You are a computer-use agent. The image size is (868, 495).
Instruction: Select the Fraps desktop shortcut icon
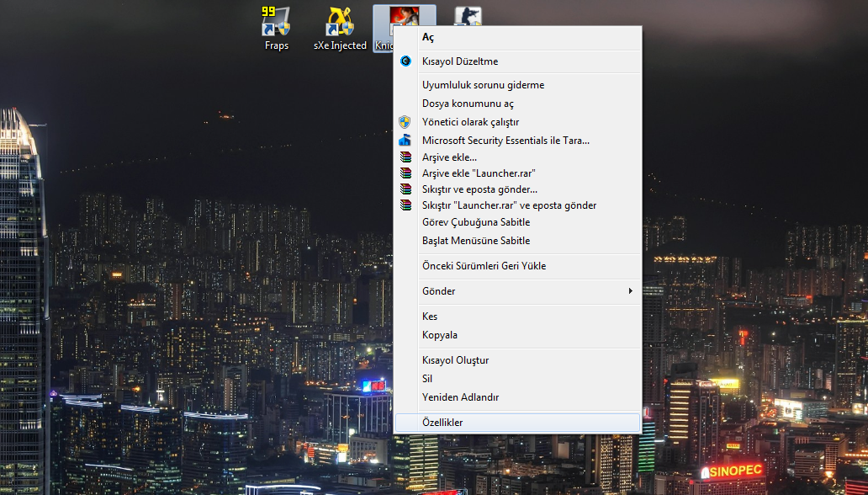pos(276,21)
